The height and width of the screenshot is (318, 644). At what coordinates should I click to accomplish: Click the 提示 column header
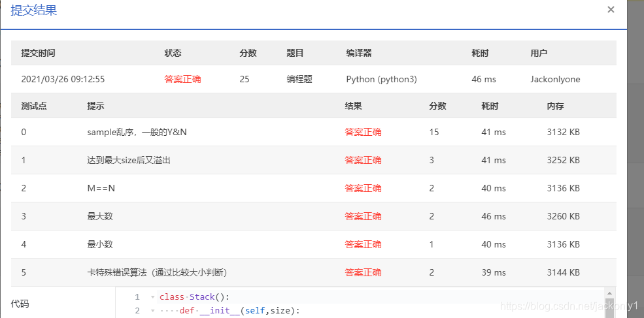tap(95, 106)
